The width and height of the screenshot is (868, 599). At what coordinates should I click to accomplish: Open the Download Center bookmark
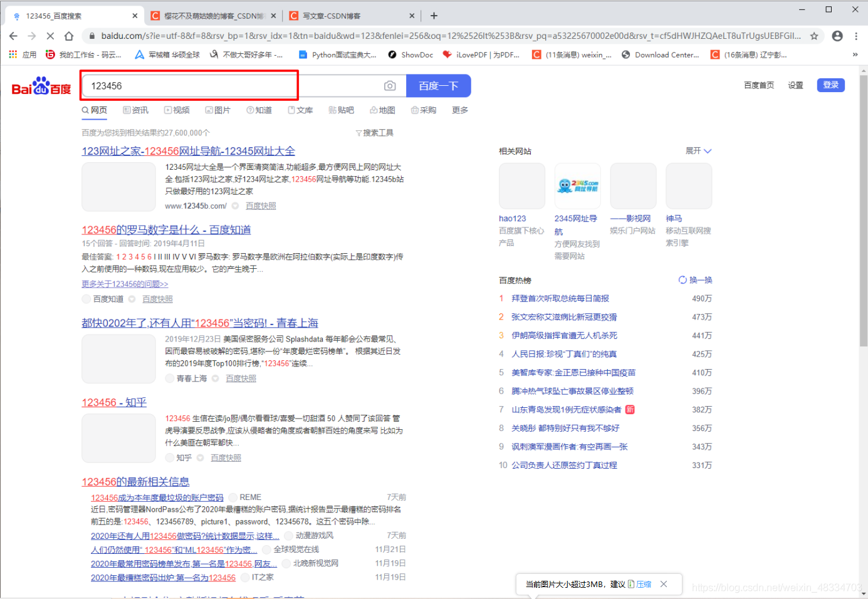click(x=661, y=55)
